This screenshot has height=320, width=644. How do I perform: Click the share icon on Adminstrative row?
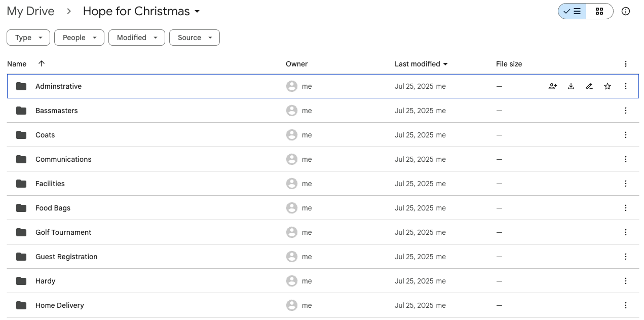[x=553, y=86]
